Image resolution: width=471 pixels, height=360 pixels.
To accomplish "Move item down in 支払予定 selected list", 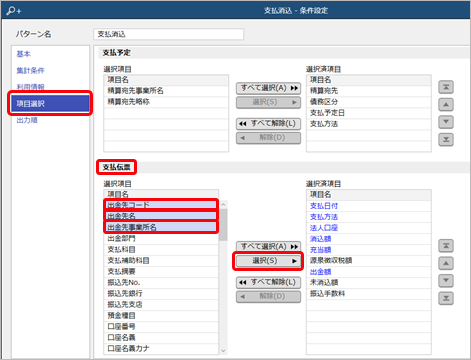I will tap(446, 122).
